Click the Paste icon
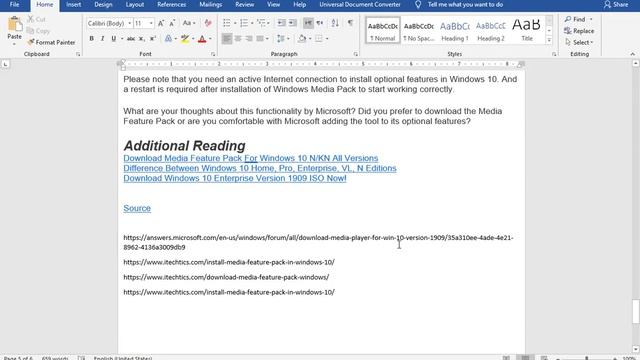Viewport: 640px width, 360px height. point(14,24)
